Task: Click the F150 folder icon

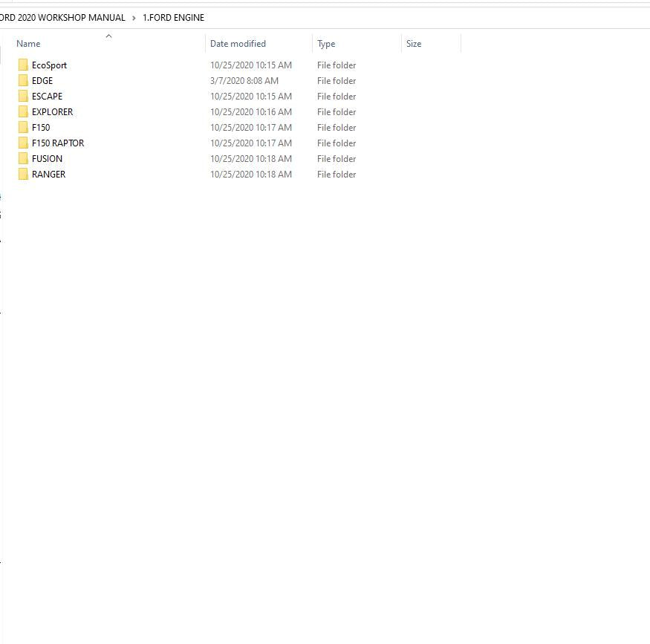Action: [23, 128]
